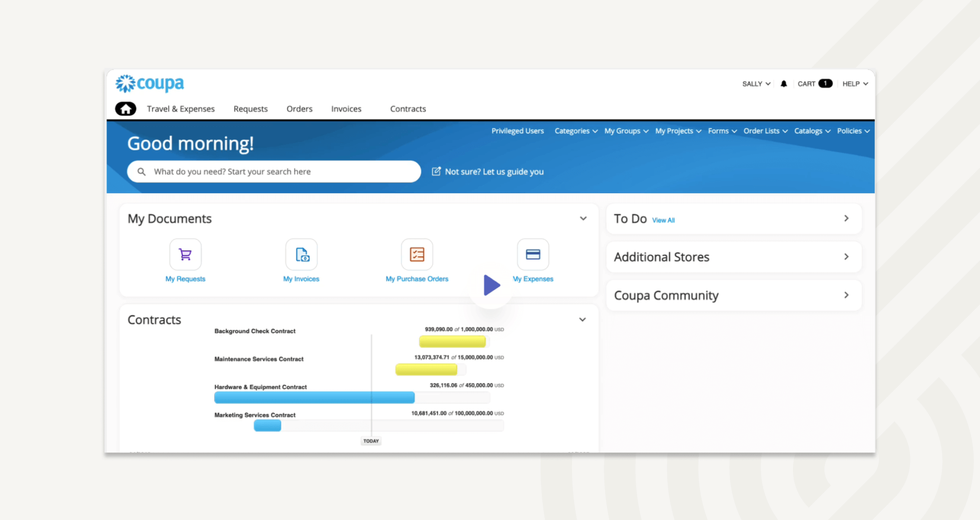Open the Forms dropdown
Screen dimensions: 980x520
[x=722, y=131]
